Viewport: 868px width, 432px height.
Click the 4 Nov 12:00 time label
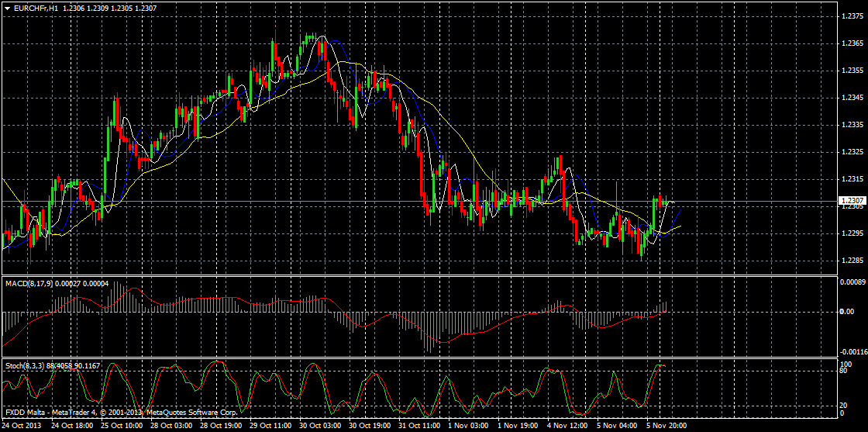pyautogui.click(x=568, y=426)
